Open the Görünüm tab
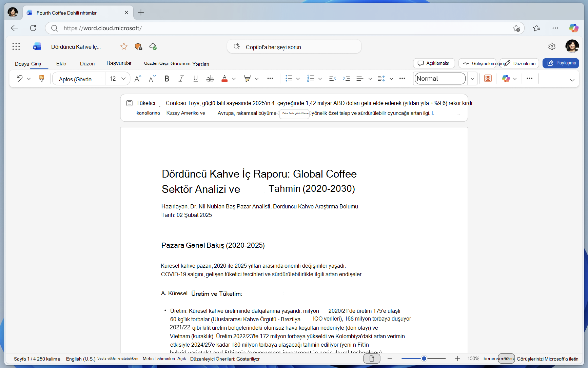The width and height of the screenshot is (588, 368). (x=180, y=63)
